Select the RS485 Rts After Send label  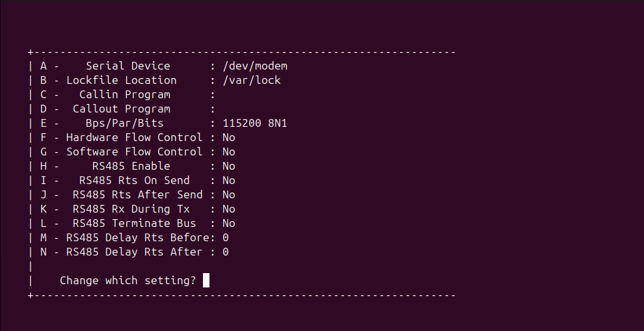click(x=137, y=195)
